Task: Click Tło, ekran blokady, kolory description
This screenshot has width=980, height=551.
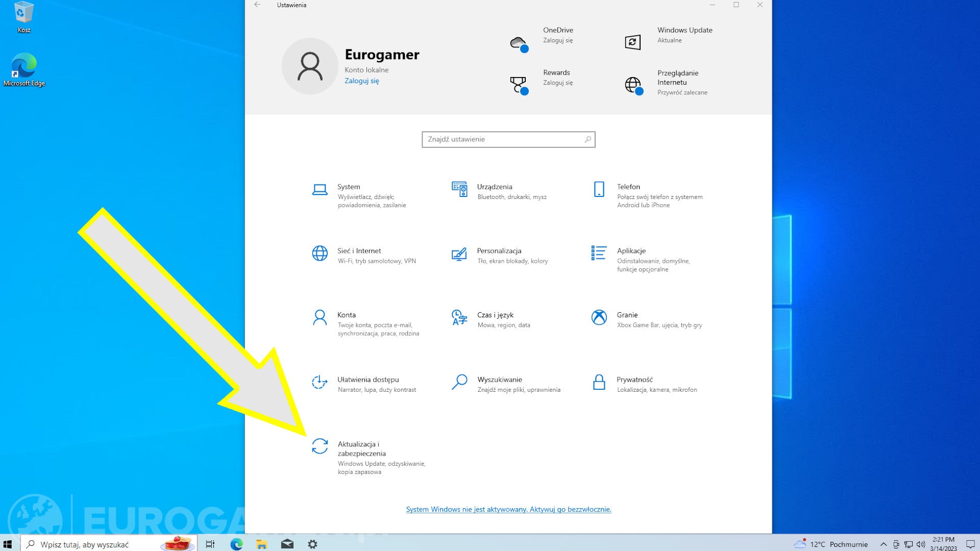Action: click(x=512, y=261)
